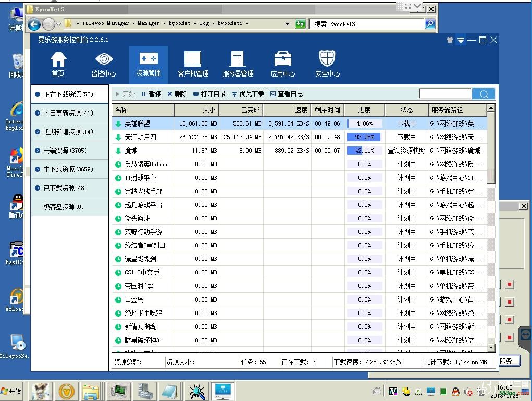Open the 安全中心 security center
This screenshot has width=532, height=401.
tap(327, 64)
